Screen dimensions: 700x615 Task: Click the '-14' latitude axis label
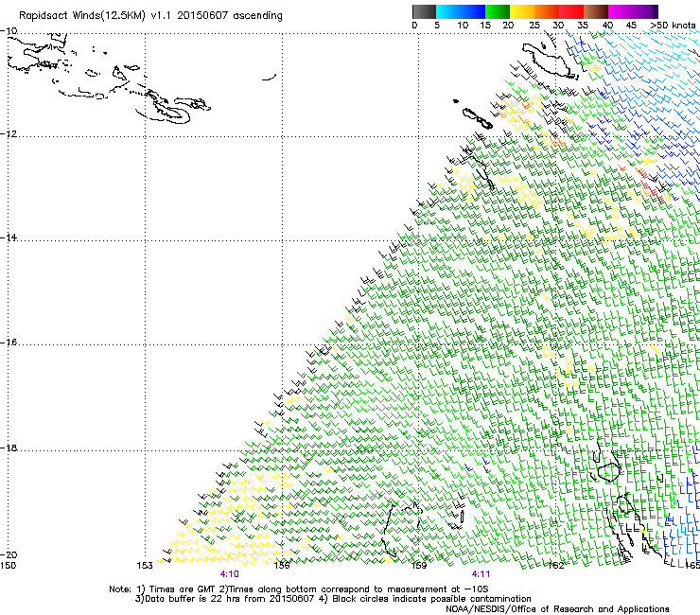[x=9, y=237]
